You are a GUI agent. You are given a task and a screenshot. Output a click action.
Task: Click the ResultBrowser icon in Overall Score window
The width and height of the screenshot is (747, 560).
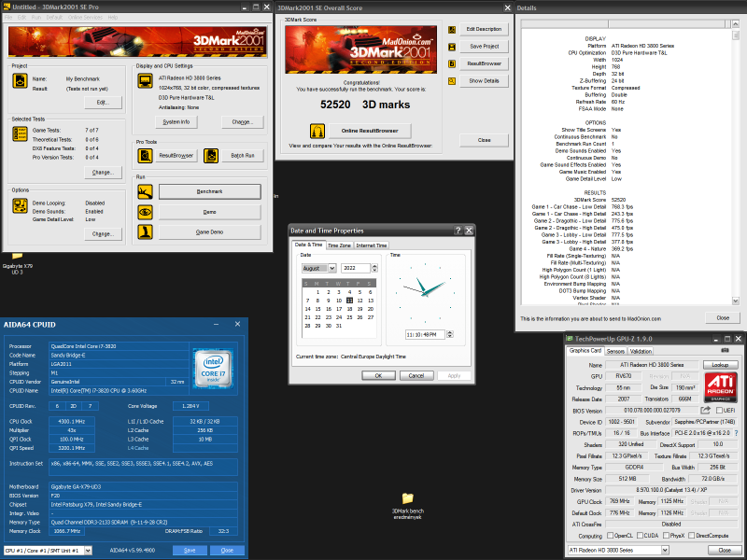pyautogui.click(x=452, y=63)
